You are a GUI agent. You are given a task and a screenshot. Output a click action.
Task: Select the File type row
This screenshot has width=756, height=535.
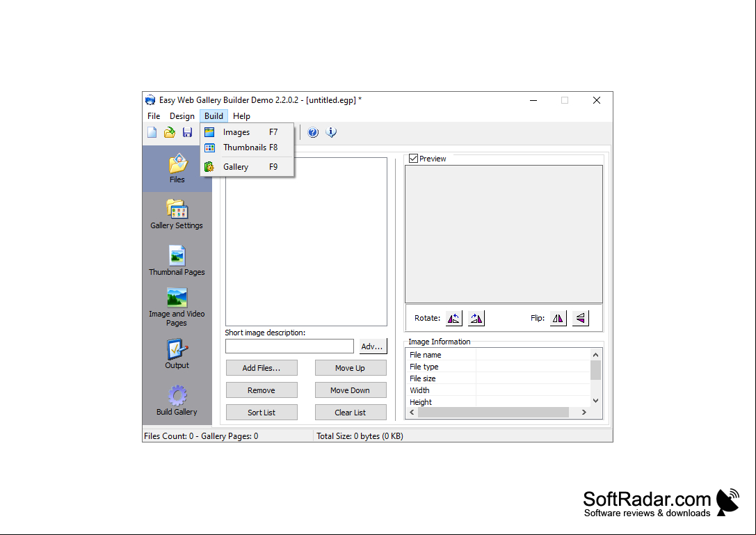pyautogui.click(x=498, y=367)
